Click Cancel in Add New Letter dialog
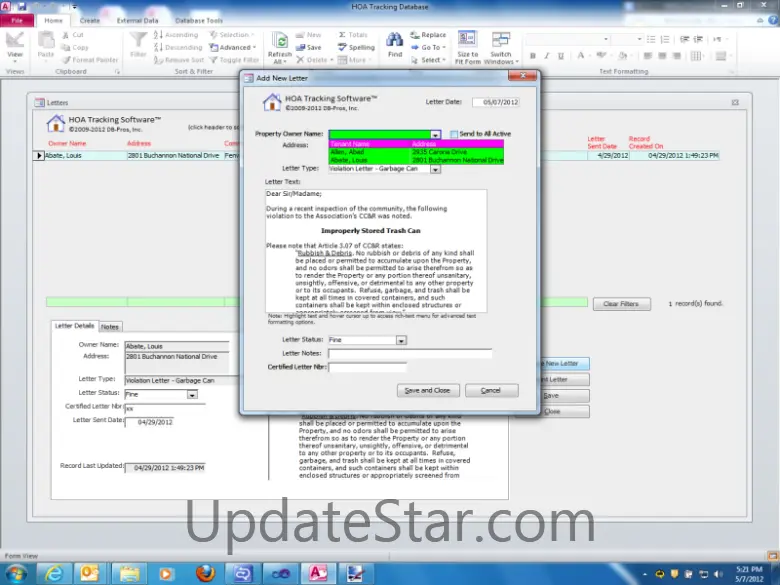780x585 pixels. click(x=491, y=390)
